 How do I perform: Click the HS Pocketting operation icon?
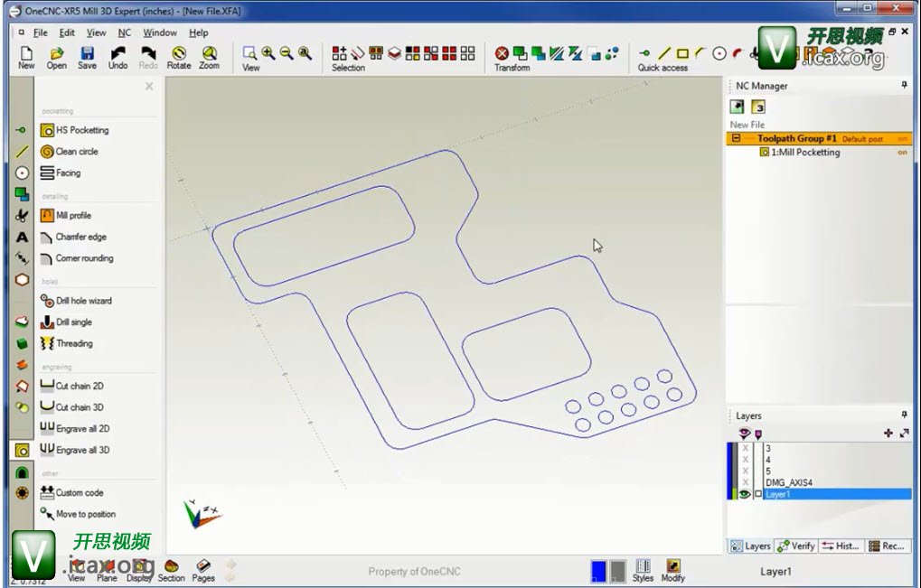click(x=48, y=130)
